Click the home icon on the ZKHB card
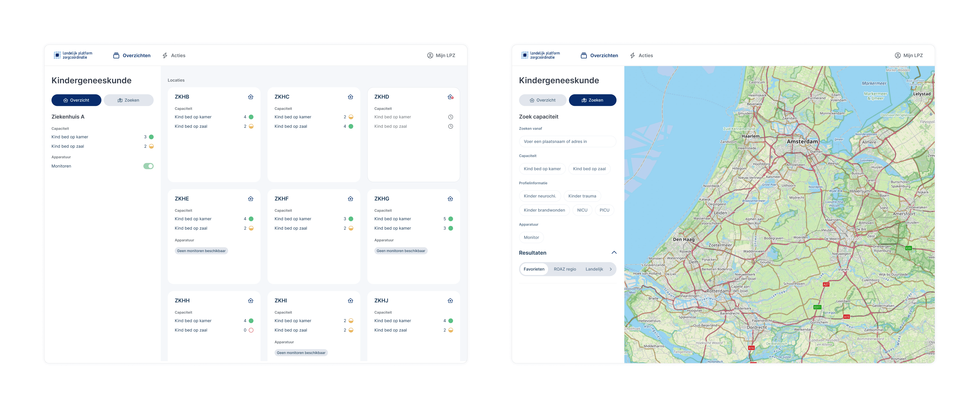 point(250,97)
